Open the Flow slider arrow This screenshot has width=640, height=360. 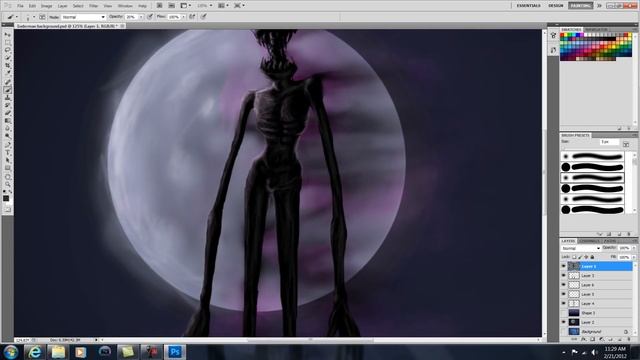183,17
